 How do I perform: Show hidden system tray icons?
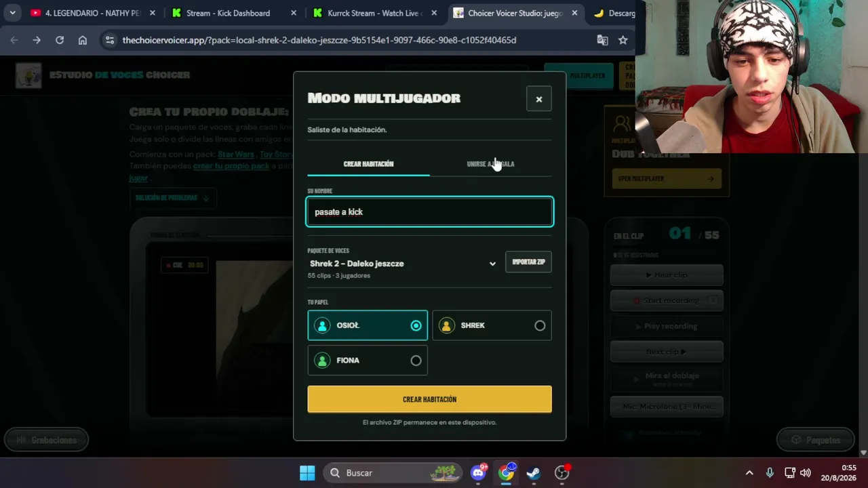click(x=749, y=473)
